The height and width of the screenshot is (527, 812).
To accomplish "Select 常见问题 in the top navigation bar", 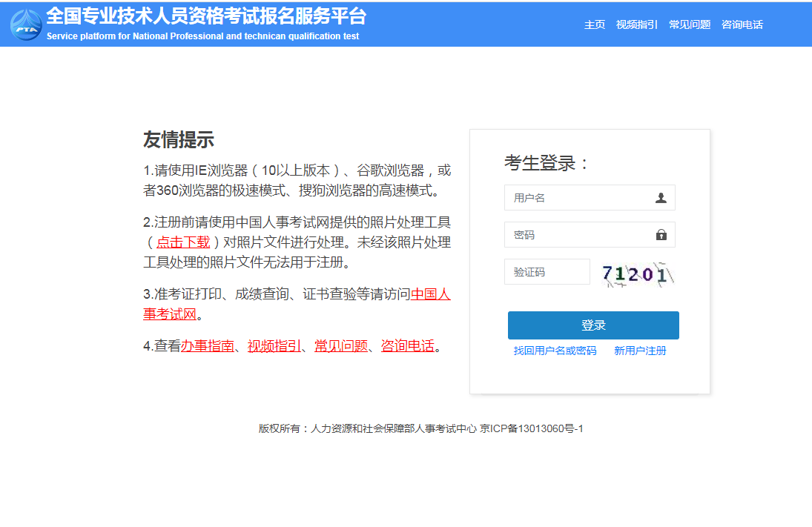I will 690,24.
